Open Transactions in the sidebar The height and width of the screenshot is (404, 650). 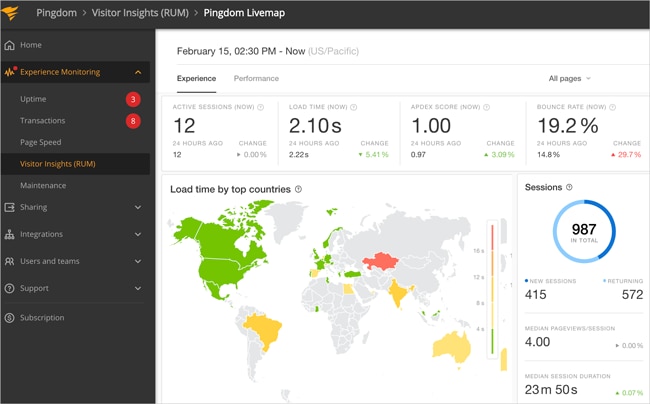click(x=43, y=121)
